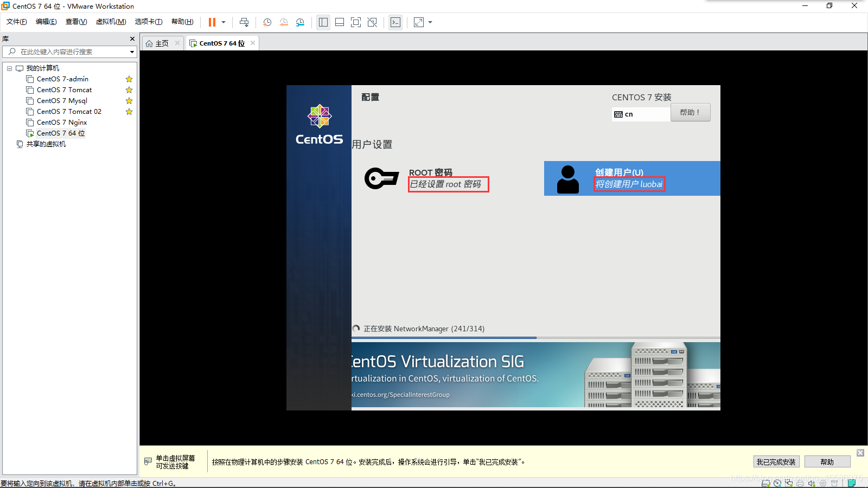Click the sound card status icon

point(812,483)
